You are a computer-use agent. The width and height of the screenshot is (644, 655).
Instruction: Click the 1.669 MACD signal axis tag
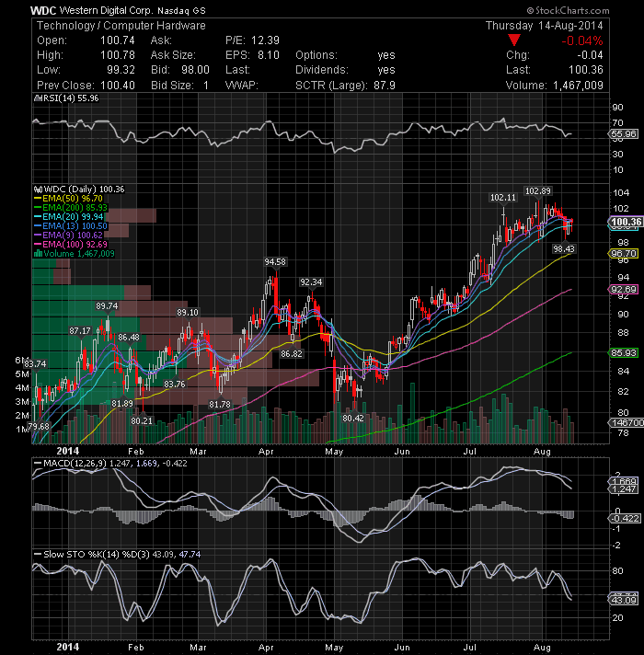pos(623,482)
